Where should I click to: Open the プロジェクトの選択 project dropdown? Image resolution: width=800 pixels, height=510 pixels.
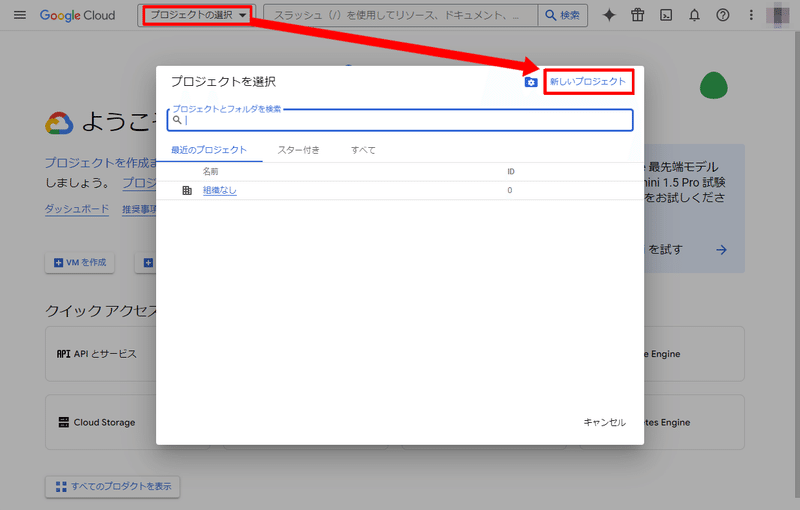coord(197,15)
